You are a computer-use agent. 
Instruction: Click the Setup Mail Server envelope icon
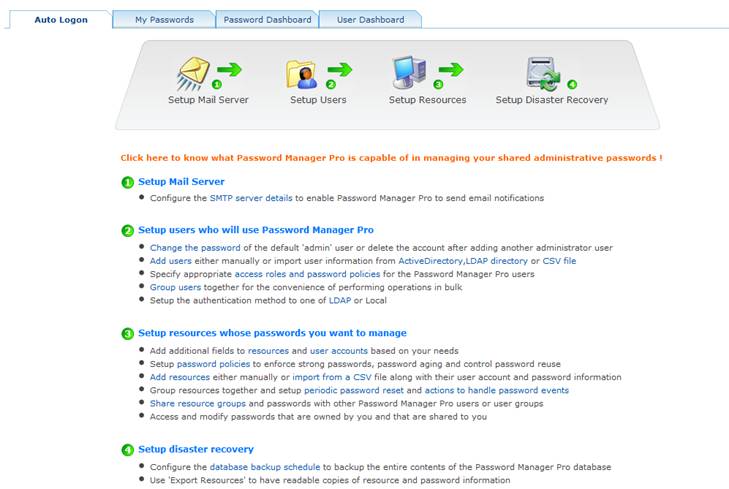point(193,73)
